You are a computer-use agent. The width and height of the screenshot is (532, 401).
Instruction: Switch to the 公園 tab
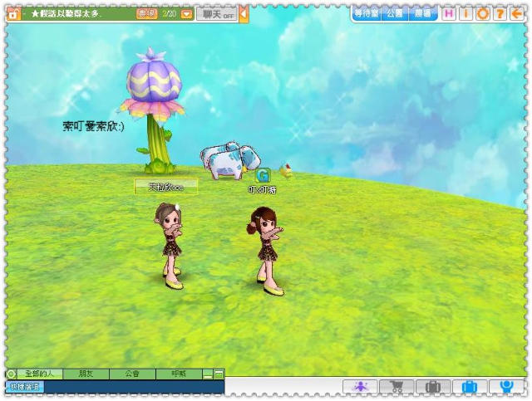click(x=396, y=13)
